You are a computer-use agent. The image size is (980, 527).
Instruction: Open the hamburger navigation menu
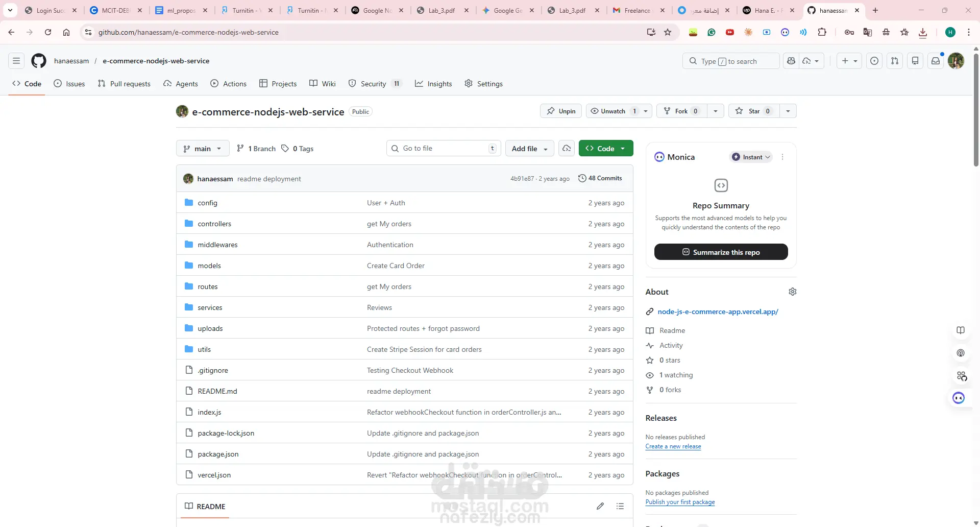tap(16, 61)
